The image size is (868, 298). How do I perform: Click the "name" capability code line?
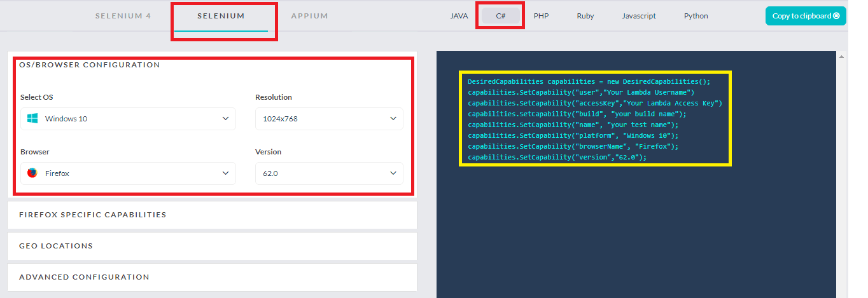tap(573, 125)
